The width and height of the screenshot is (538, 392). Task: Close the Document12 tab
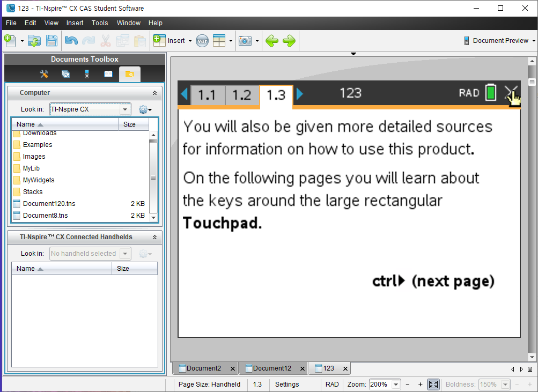click(303, 369)
